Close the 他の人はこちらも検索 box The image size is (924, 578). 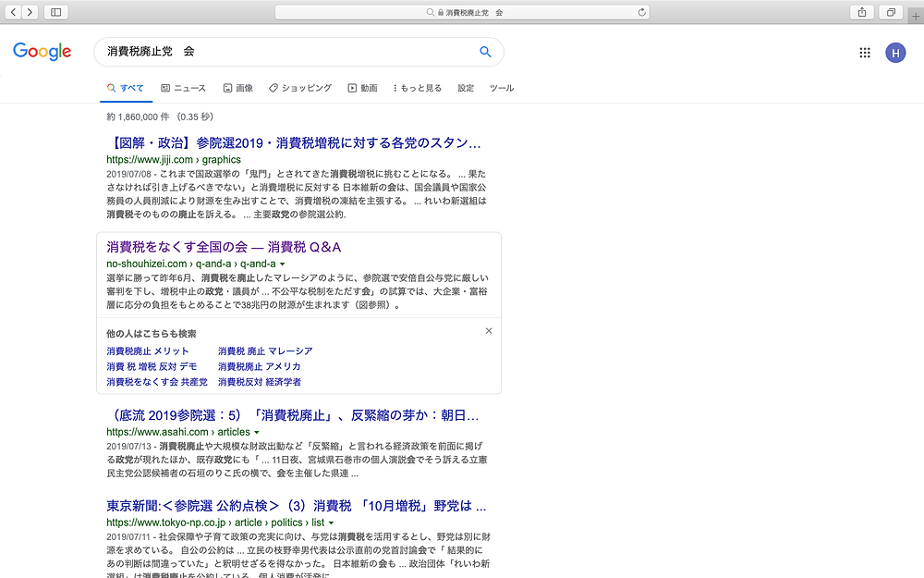coord(489,331)
